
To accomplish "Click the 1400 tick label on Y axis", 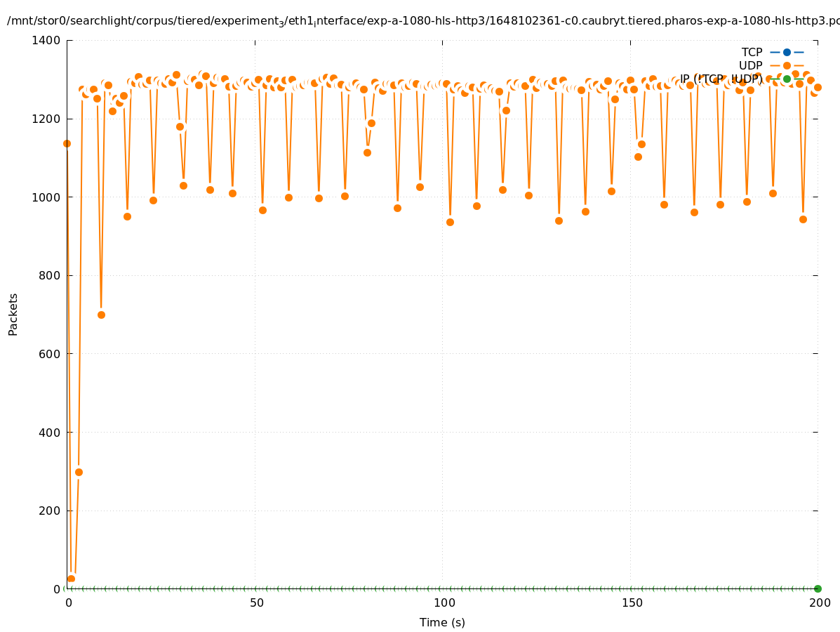I will 46,40.
